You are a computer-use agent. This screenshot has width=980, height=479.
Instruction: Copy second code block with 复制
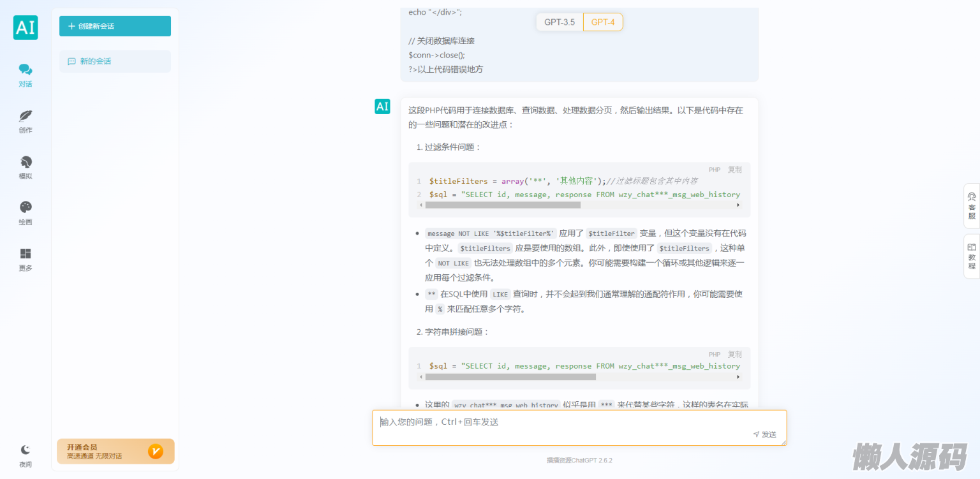click(735, 355)
